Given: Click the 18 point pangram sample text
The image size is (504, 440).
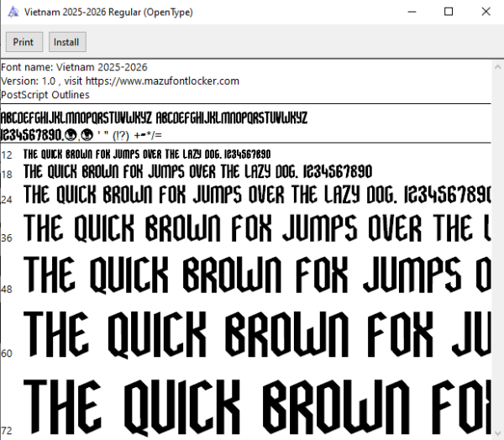Looking at the screenshot, I should pos(197,171).
